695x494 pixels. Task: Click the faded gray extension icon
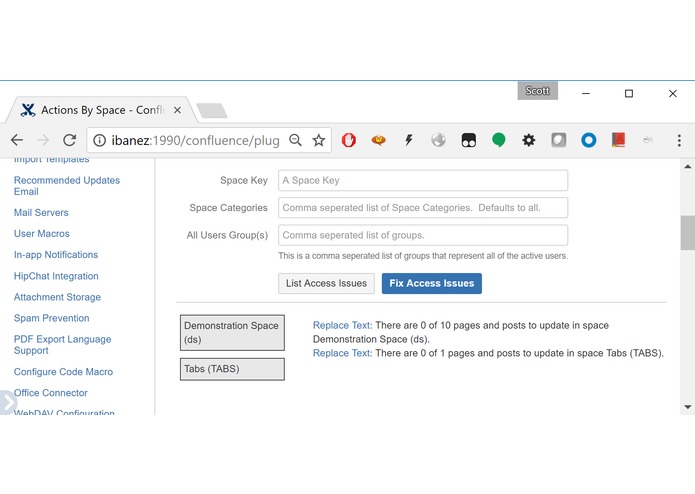[648, 140]
